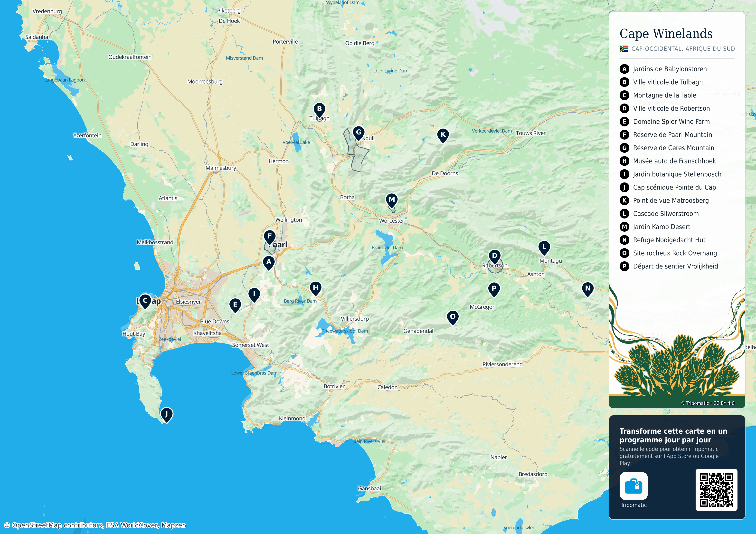Click the Worcester town label on map
This screenshot has height=534, width=756.
pyautogui.click(x=391, y=221)
